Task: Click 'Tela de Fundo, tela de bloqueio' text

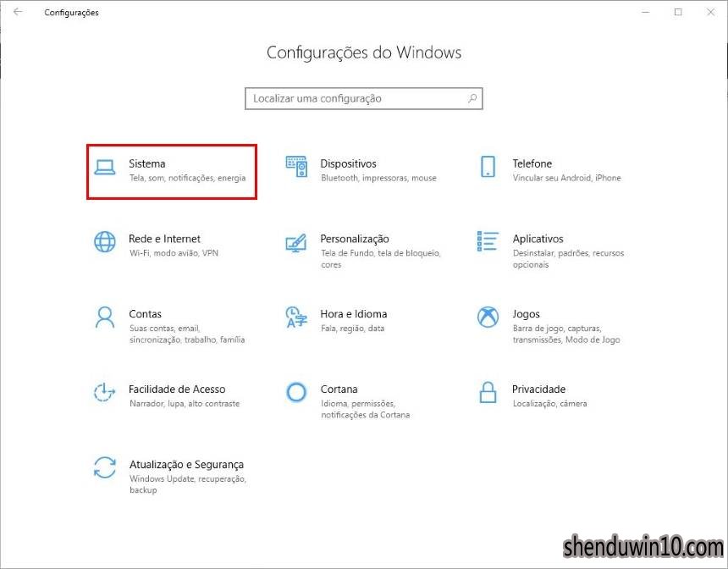Action: coord(381,253)
